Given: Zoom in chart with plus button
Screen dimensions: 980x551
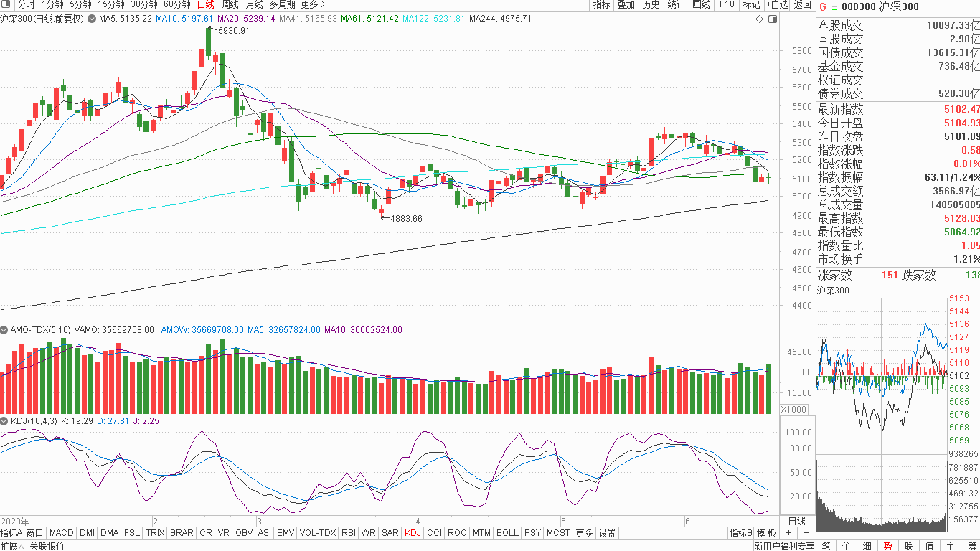Looking at the screenshot, I should click(x=788, y=533).
